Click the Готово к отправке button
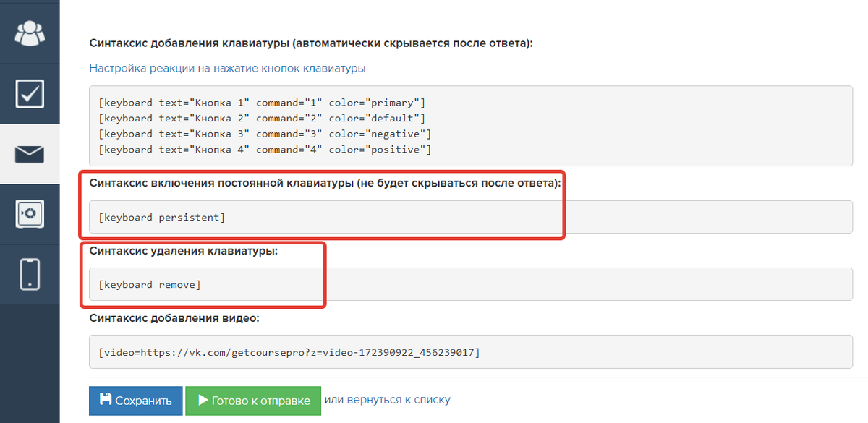Image resolution: width=868 pixels, height=423 pixels. 253,401
